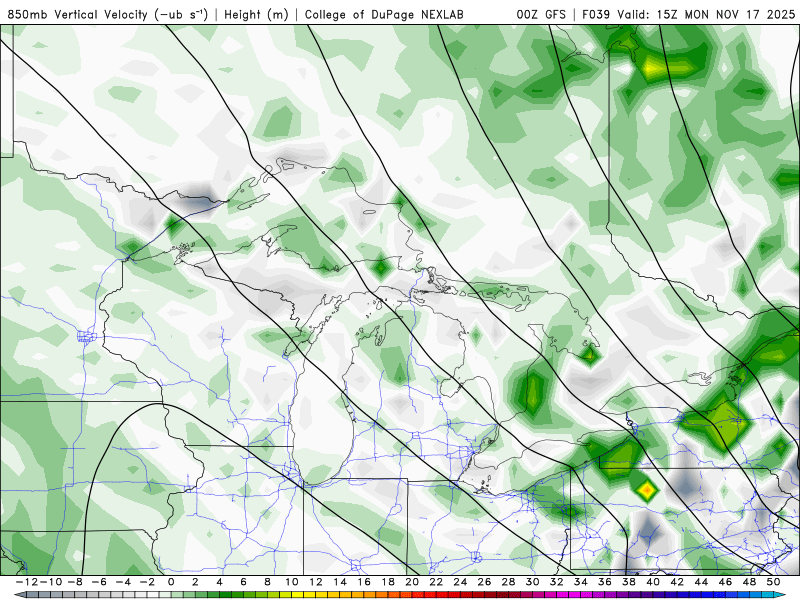
Task: Click the '-6' value on the color scale
Action: coord(101,582)
